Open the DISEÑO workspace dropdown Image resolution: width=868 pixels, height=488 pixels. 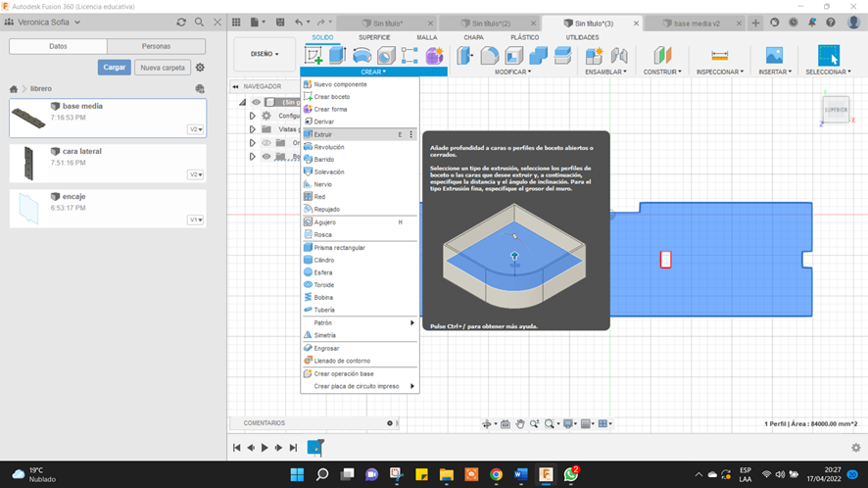[265, 54]
